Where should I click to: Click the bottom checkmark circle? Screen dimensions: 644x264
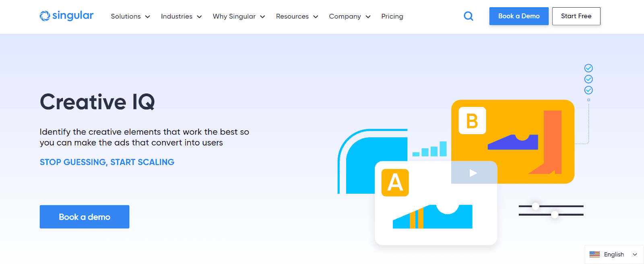click(588, 90)
